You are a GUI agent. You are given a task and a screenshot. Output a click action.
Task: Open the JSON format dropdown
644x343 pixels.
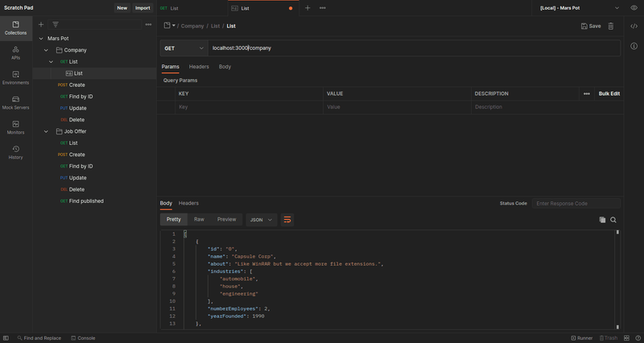coord(261,220)
